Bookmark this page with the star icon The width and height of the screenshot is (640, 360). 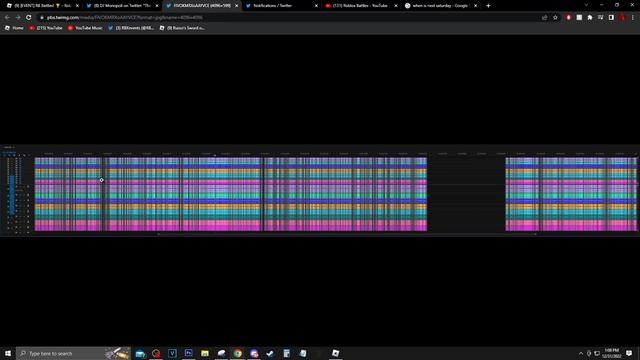point(555,18)
